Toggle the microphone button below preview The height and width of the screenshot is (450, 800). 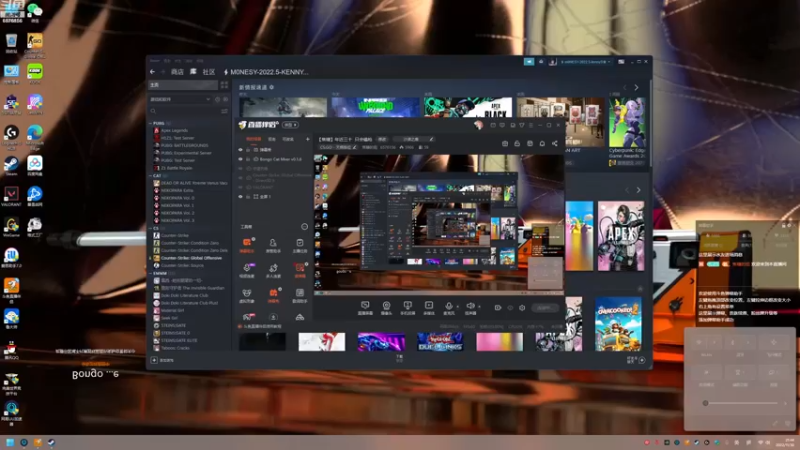click(x=448, y=307)
